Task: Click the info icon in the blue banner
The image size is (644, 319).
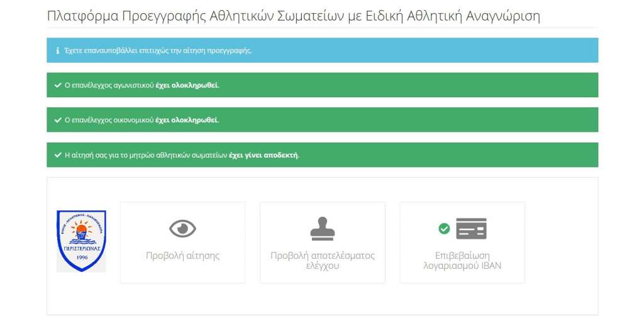Action: pyautogui.click(x=58, y=50)
